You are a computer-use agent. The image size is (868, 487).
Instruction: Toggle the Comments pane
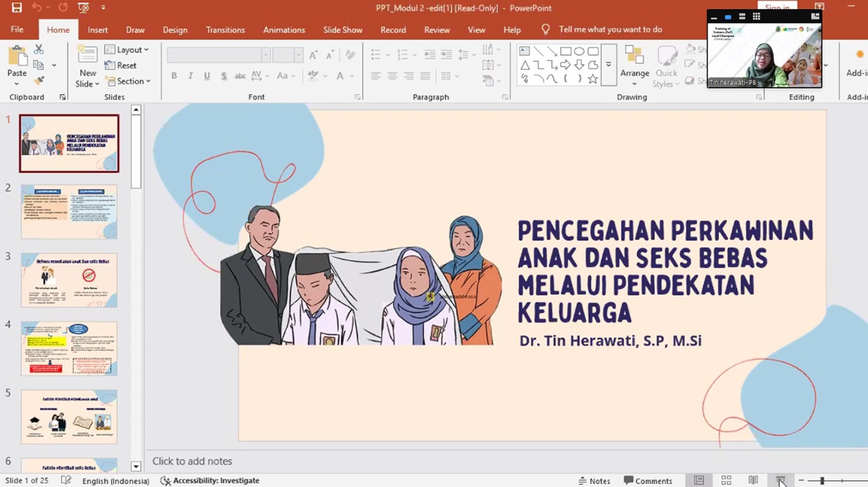coord(648,481)
